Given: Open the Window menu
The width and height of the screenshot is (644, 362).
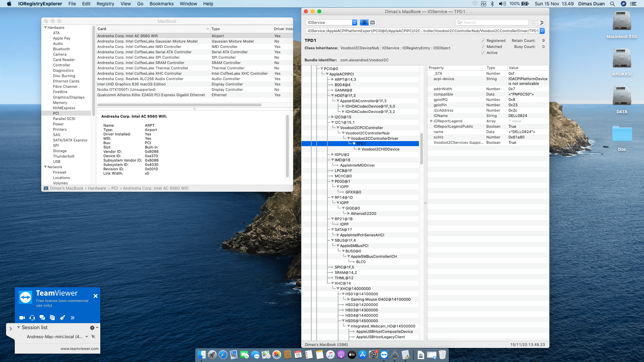Looking at the screenshot, I should pyautogui.click(x=189, y=4).
